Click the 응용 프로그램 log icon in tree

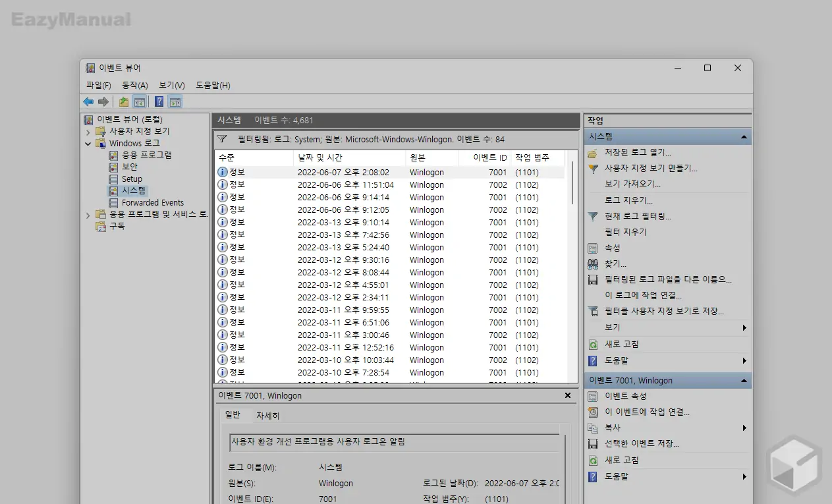click(x=114, y=155)
